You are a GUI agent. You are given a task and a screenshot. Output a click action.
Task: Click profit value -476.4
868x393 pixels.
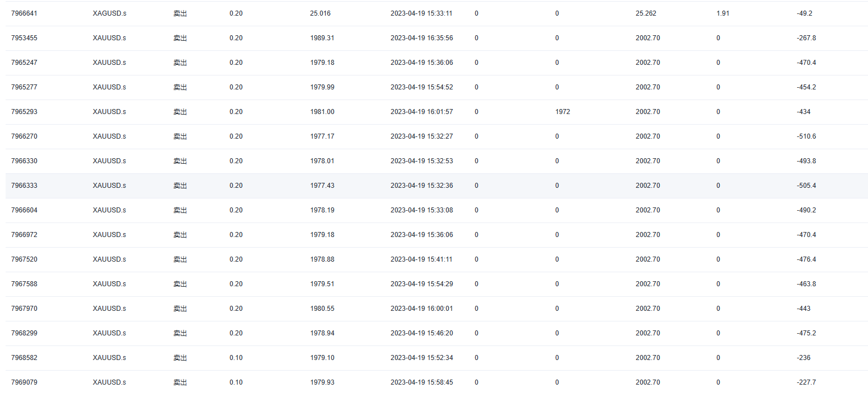pos(806,259)
